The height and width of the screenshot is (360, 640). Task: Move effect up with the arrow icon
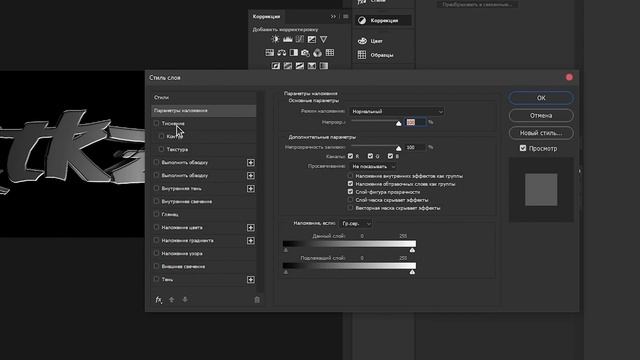point(171,300)
